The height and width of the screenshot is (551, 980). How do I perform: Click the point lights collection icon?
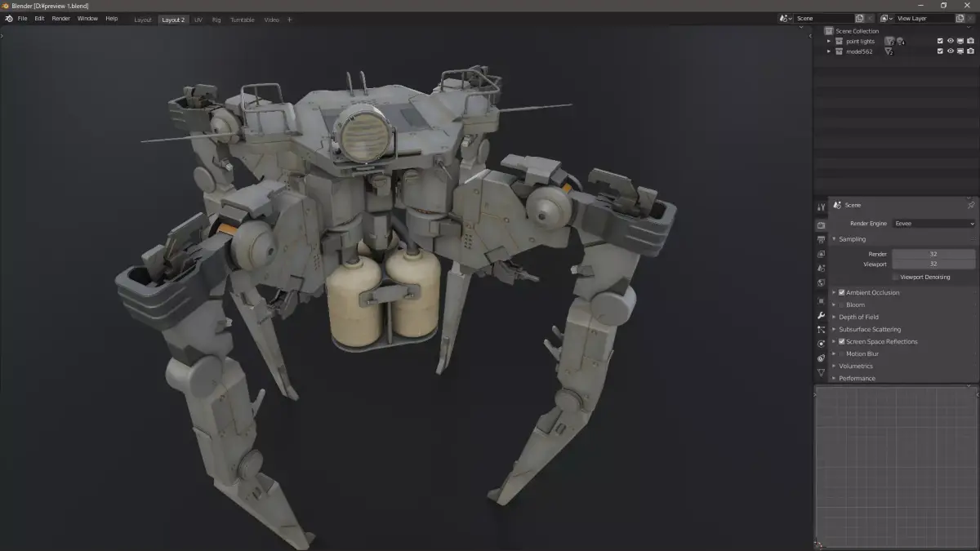(839, 41)
